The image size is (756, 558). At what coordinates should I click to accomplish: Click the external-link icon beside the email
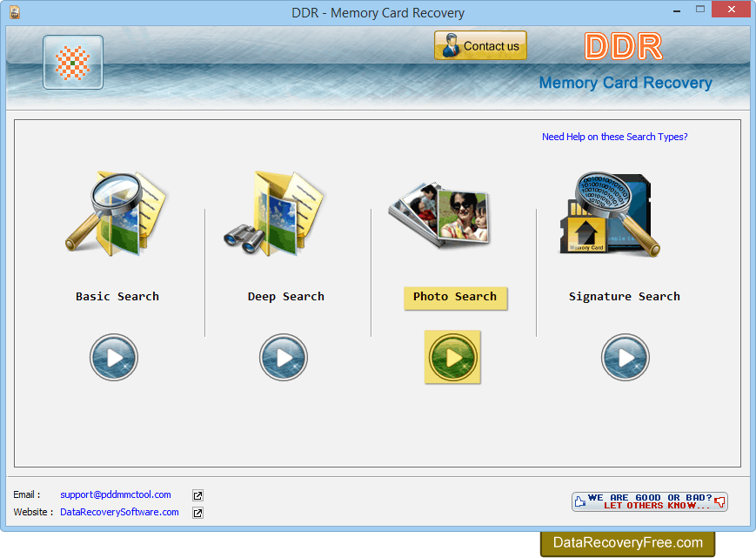click(x=197, y=495)
